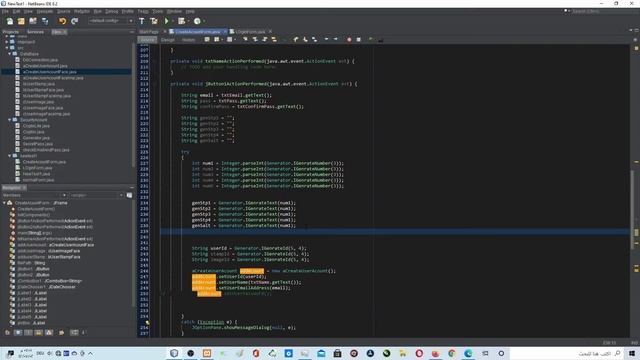Click Find Next Occurrence editor icon
The height and width of the screenshot is (360, 640).
pyautogui.click(x=264, y=40)
